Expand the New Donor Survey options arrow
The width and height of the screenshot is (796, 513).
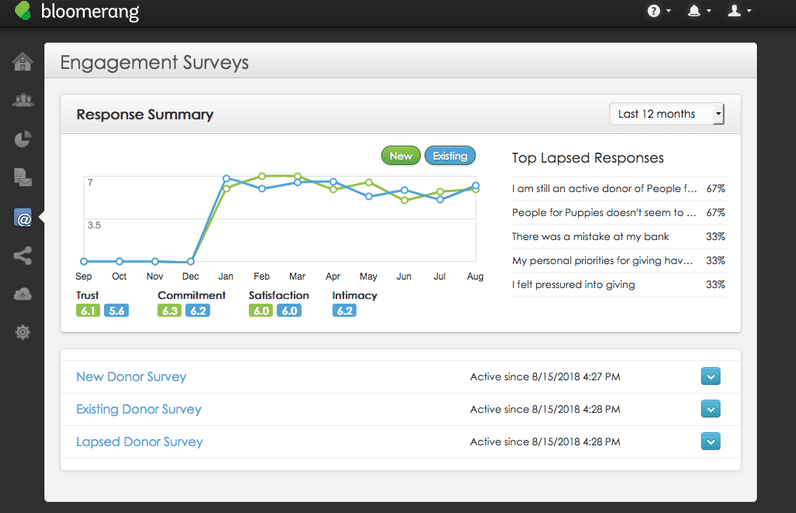[710, 377]
